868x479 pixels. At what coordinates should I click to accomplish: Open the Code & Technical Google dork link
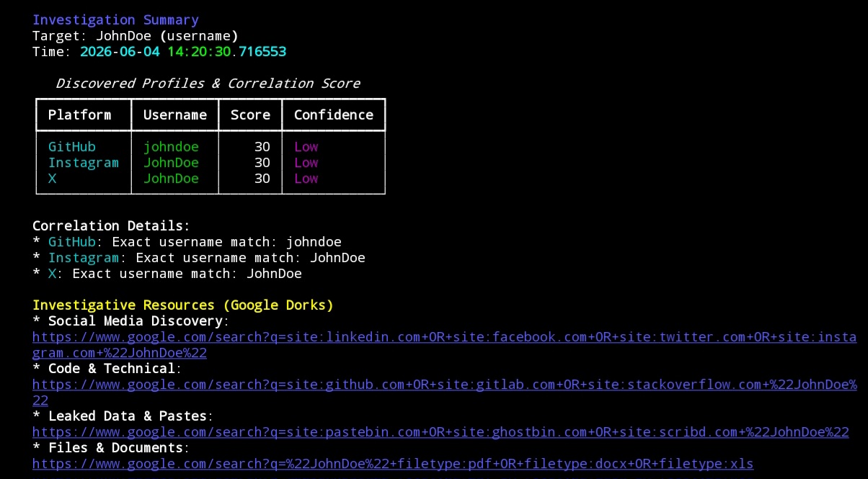tap(444, 393)
